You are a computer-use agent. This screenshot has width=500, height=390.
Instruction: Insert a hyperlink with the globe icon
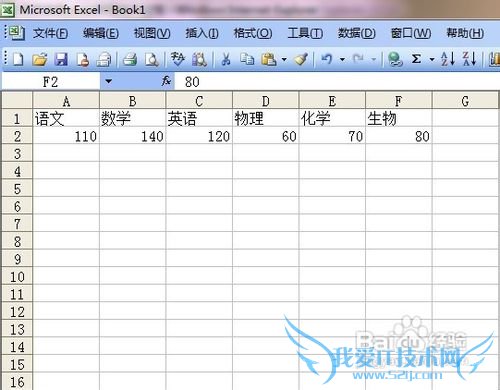coord(395,59)
